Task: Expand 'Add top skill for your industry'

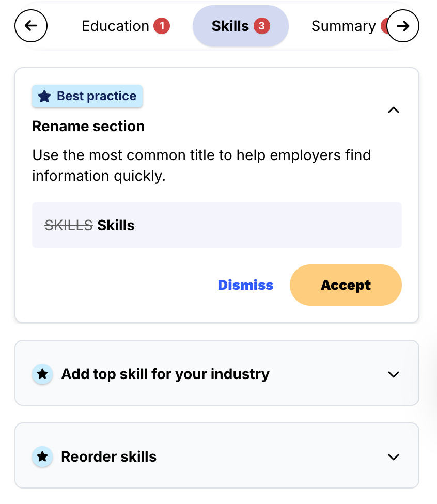Action: tap(394, 374)
